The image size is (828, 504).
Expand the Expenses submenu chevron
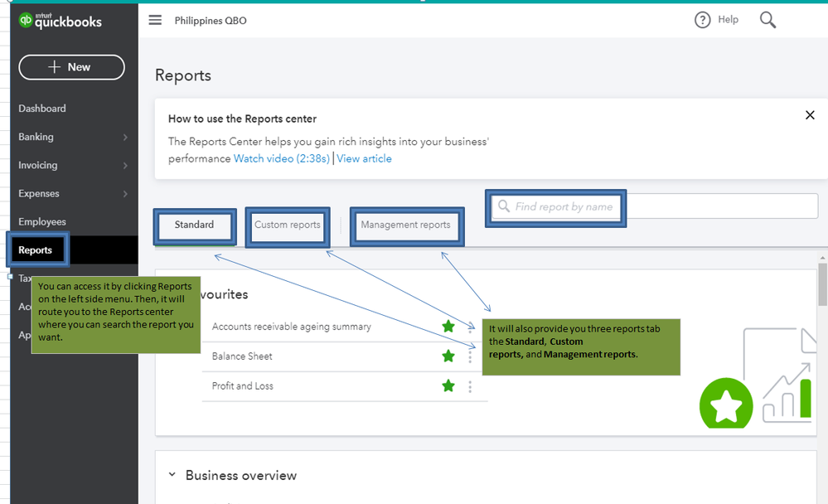click(x=125, y=194)
